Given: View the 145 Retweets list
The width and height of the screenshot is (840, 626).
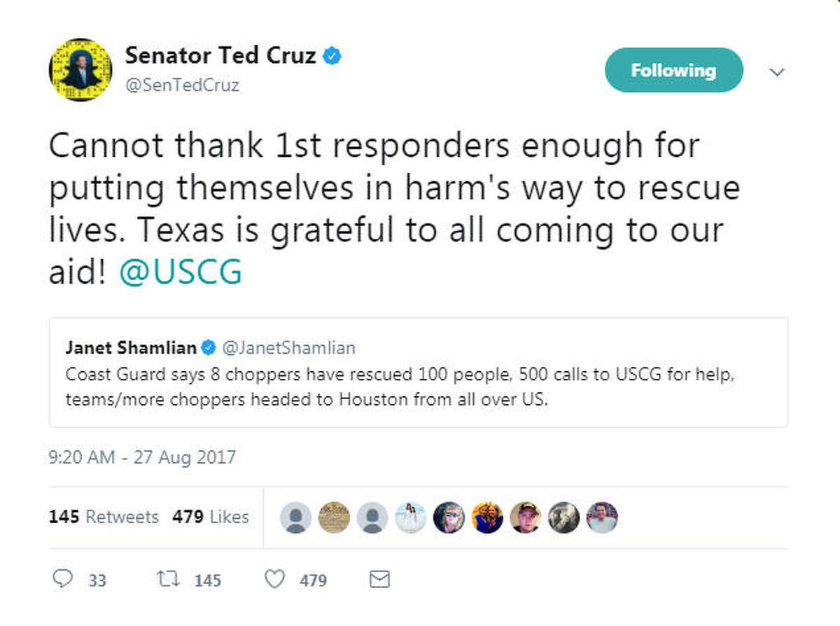Looking at the screenshot, I should tap(104, 517).
